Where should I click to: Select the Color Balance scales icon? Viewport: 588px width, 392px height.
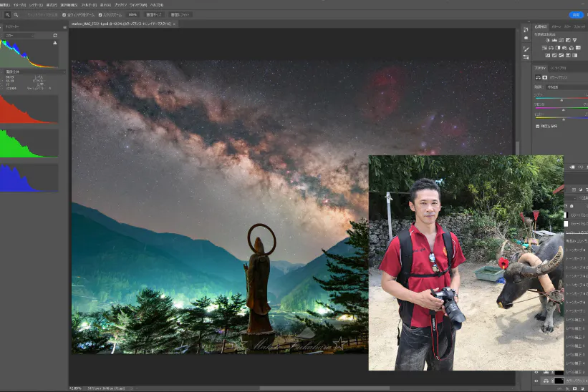click(x=551, y=48)
